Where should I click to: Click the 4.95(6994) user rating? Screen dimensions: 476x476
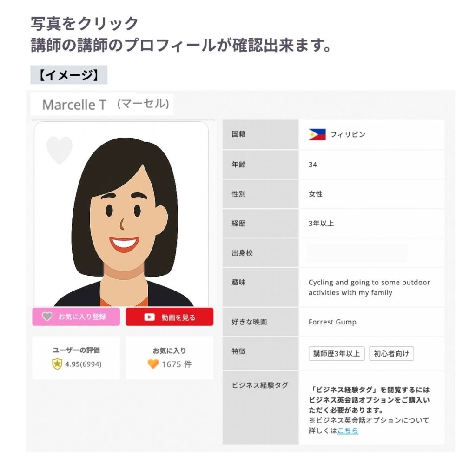click(84, 364)
